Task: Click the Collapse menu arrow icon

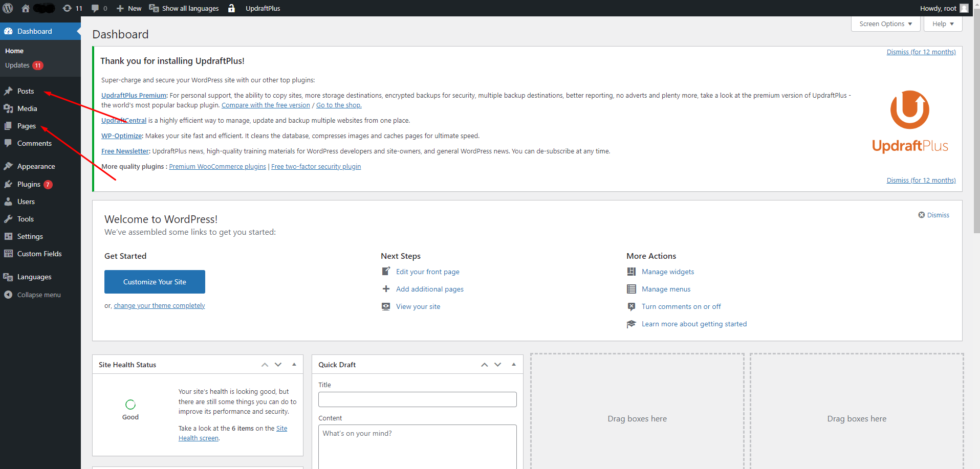Action: click(x=8, y=295)
